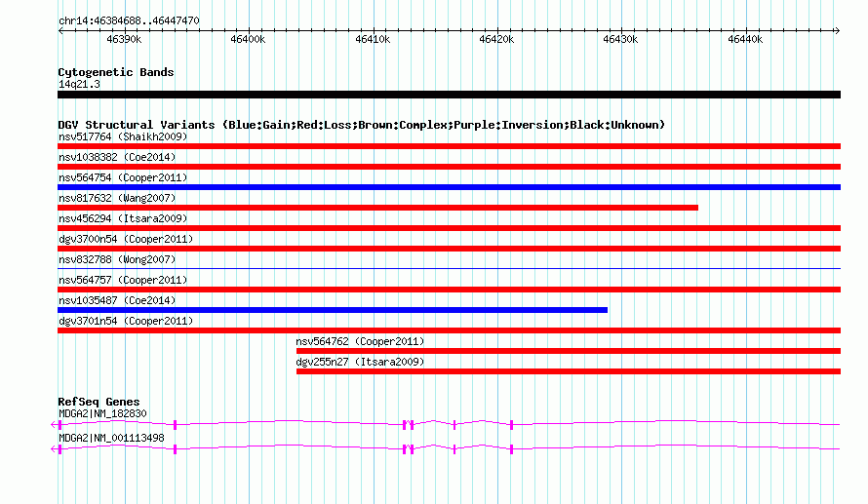Select the red dgv255n27 variant bar

569,371
